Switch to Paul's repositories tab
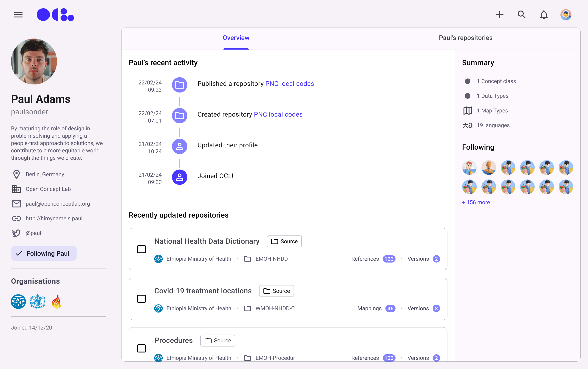 pos(465,38)
